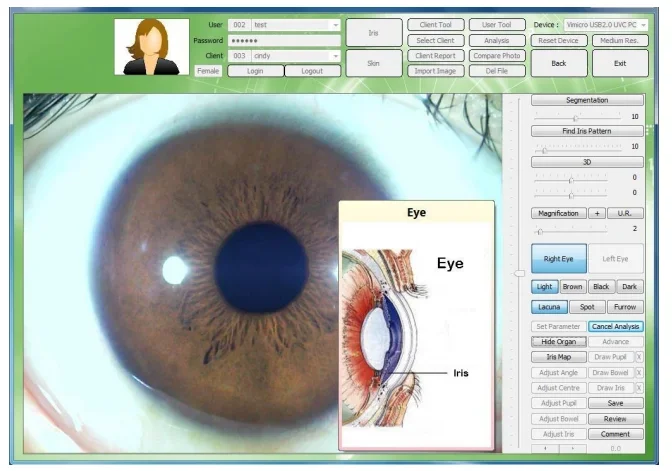This screenshot has height=471, width=672.
Task: Click Find Iris Pattern
Action: (x=587, y=131)
